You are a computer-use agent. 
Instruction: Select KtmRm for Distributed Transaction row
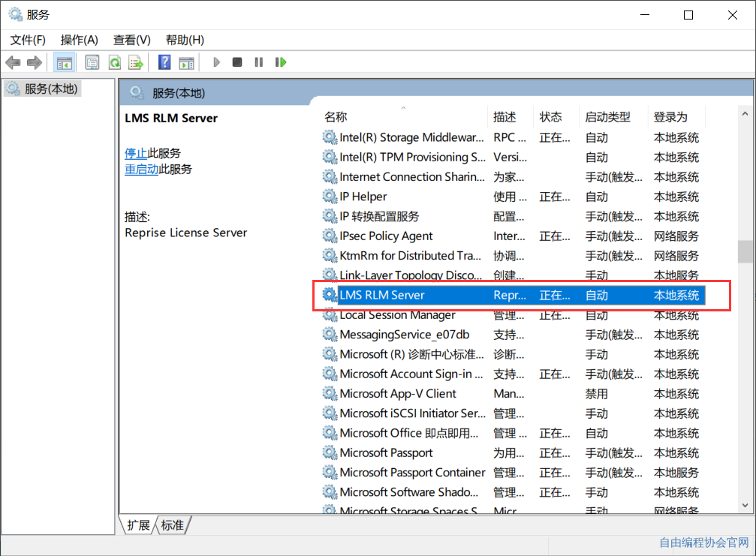coord(513,256)
